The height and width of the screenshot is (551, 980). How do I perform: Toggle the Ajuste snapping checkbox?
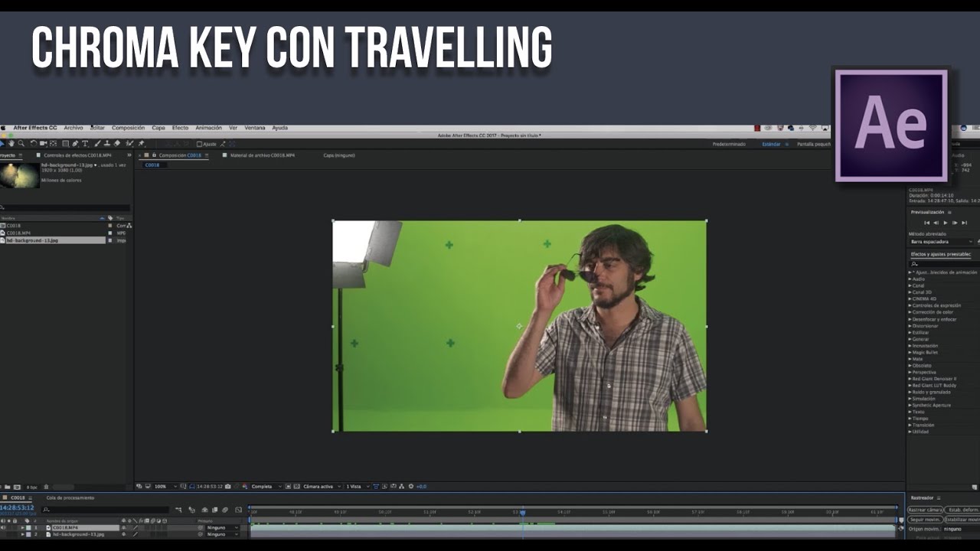coord(199,144)
